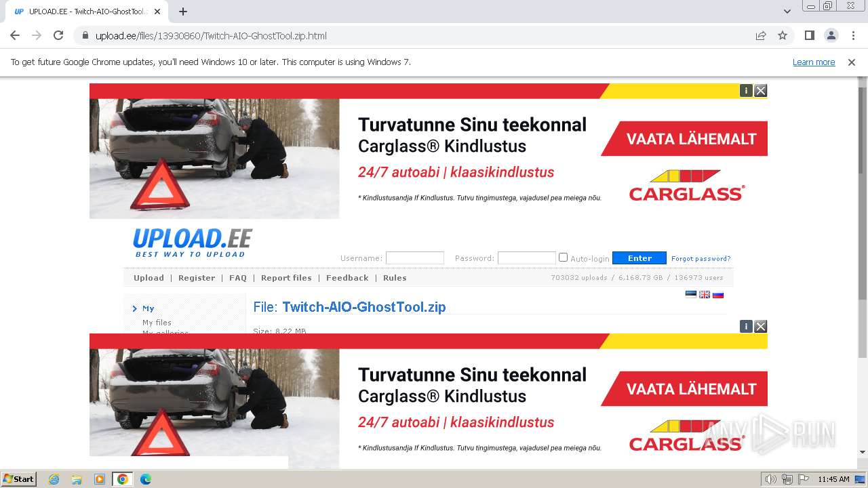Open the Feedback menu item
The width and height of the screenshot is (868, 488).
click(347, 278)
